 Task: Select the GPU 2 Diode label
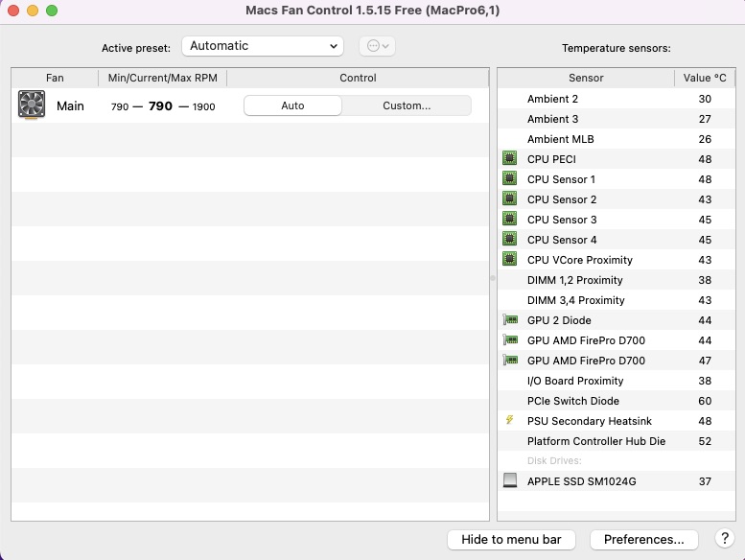[x=559, y=320]
